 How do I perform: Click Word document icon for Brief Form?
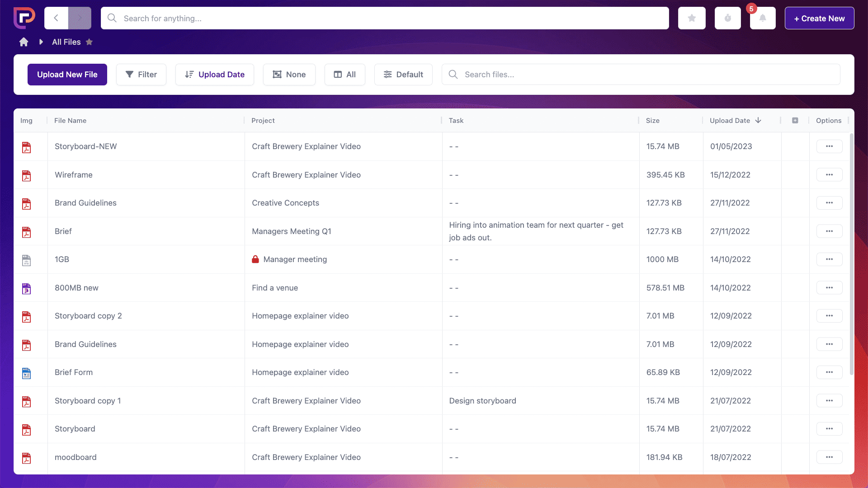27,373
